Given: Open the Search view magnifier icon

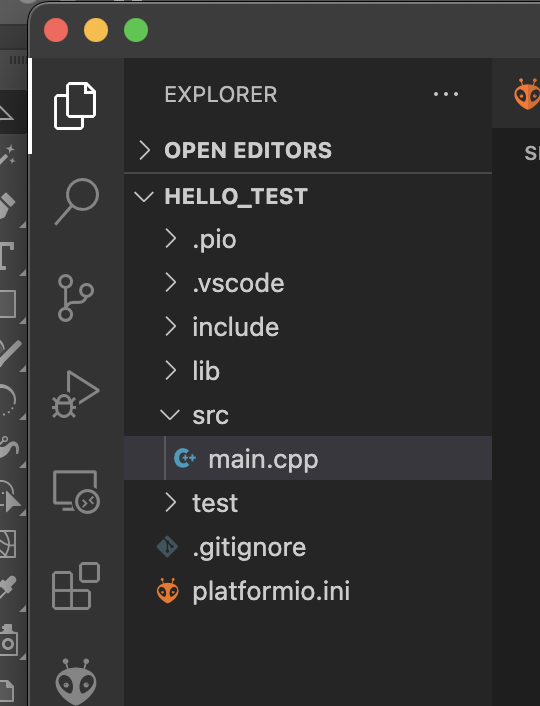Looking at the screenshot, I should pos(77,202).
